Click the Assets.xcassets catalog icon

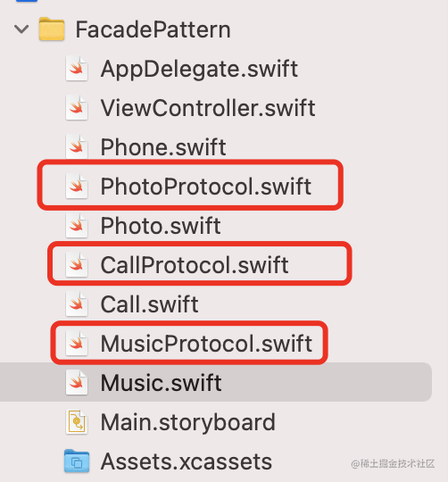coord(77,461)
